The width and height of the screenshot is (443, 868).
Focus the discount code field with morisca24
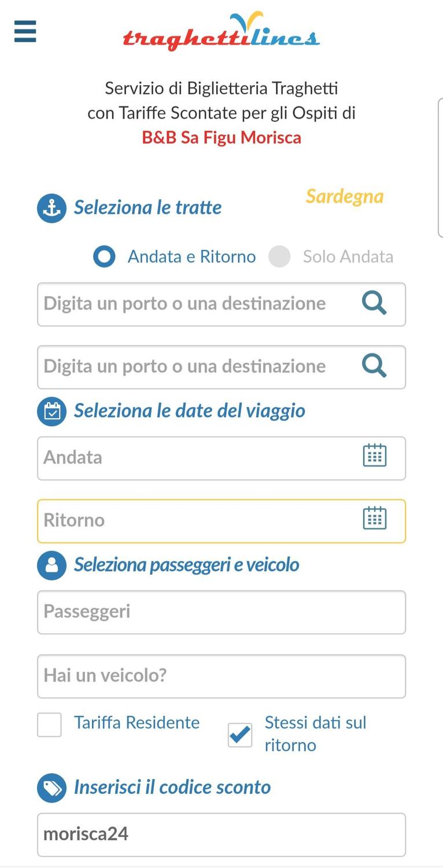click(x=221, y=834)
